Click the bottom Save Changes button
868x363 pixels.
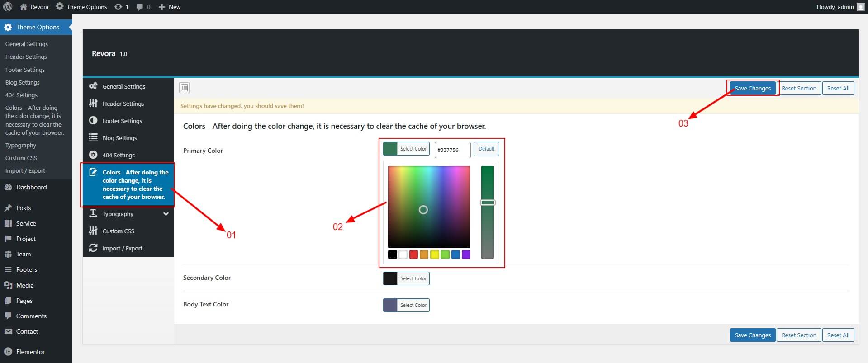[x=753, y=335]
